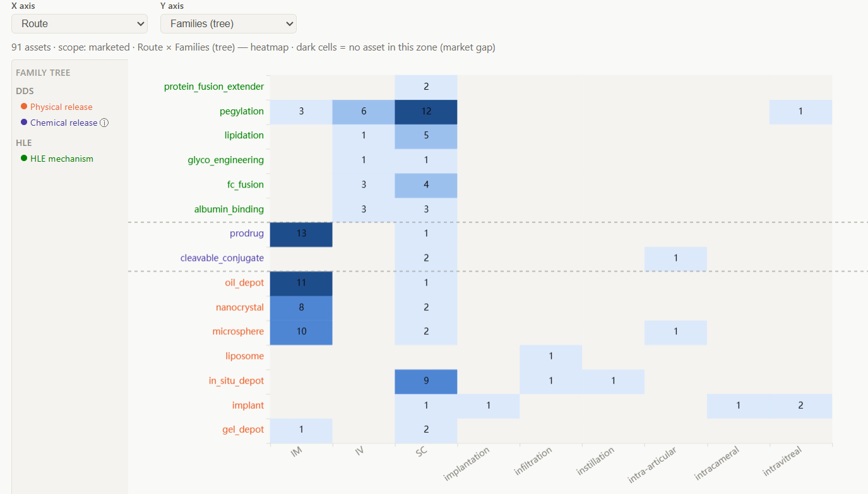This screenshot has height=494, width=868.
Task: Click the pegylation IM cell showing 3
Action: pyautogui.click(x=301, y=112)
